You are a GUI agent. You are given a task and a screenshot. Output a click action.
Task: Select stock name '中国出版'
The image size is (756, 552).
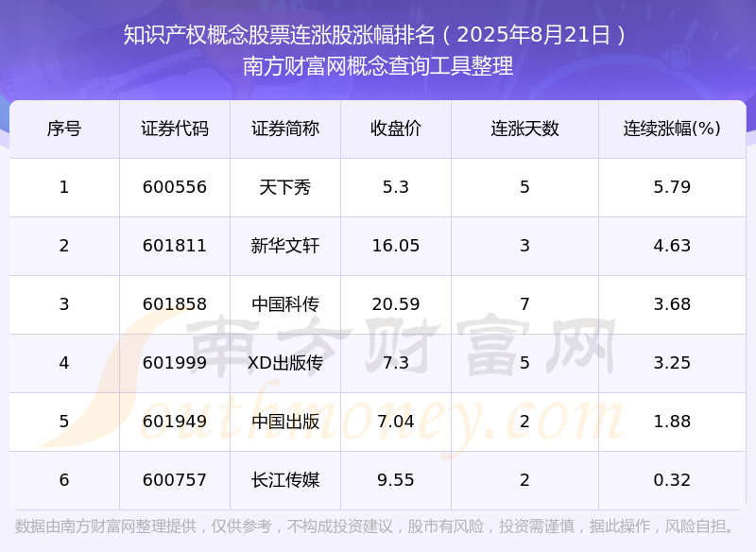(285, 422)
